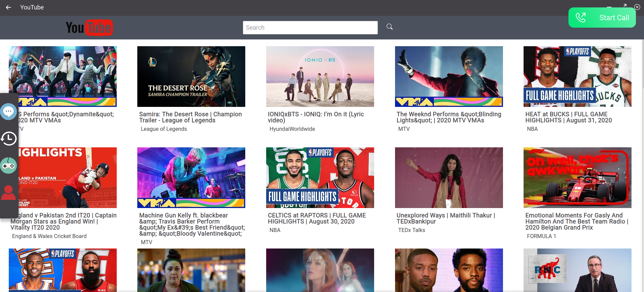
Task: Click the YouTube logo
Action: (89, 28)
